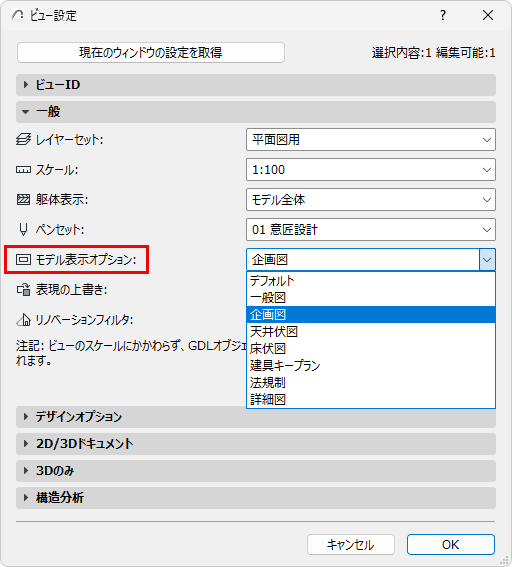Click the model display options icon
This screenshot has height=567, width=512.
(x=23, y=260)
